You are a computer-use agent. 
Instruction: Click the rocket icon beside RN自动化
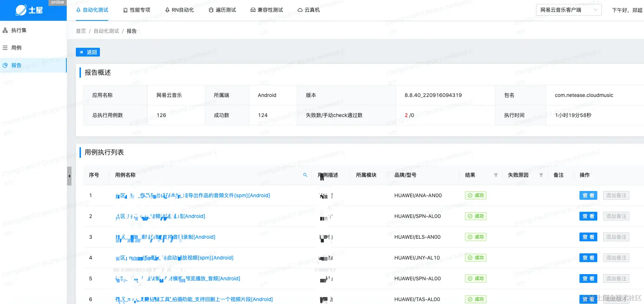point(167,10)
